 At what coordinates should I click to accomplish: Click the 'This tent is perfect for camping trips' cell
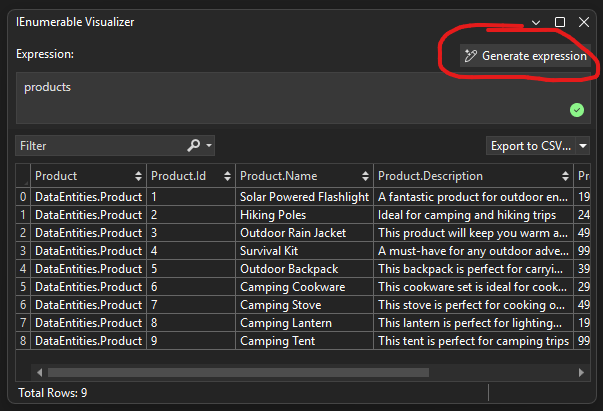tap(473, 341)
